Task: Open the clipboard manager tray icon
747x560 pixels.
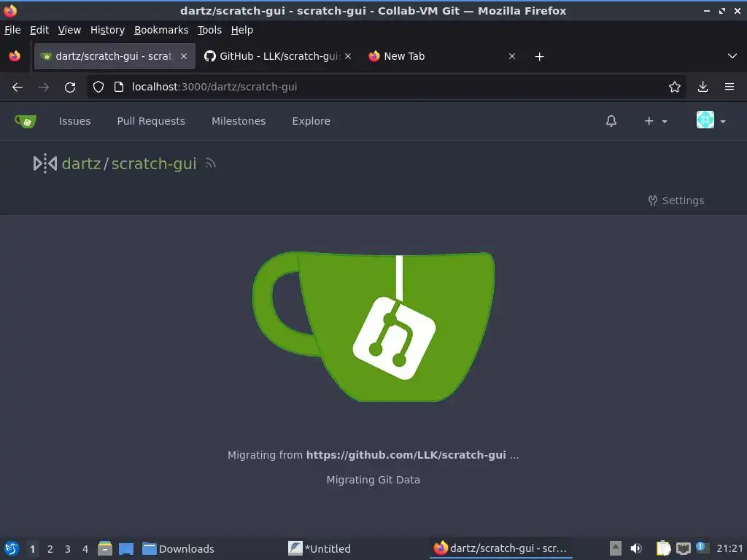Action: tap(663, 548)
